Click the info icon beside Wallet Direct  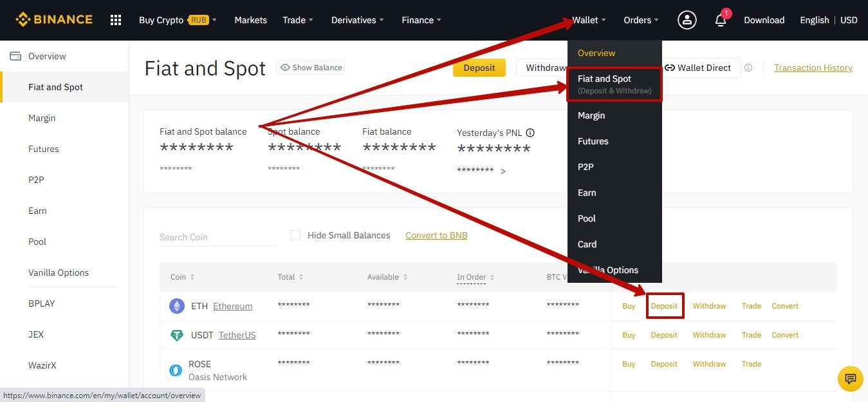pyautogui.click(x=748, y=68)
